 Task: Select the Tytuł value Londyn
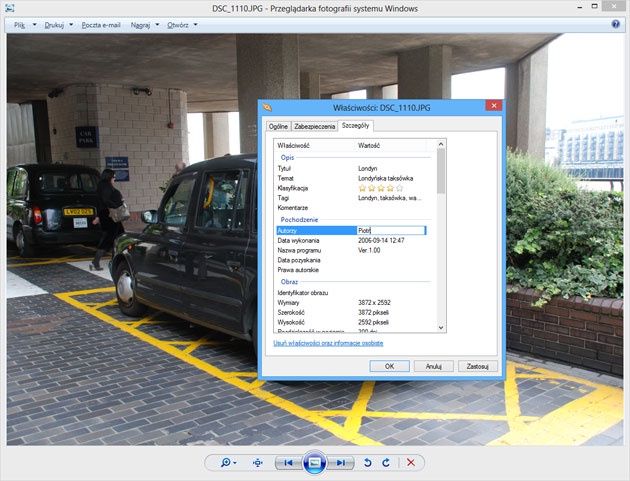pos(368,168)
